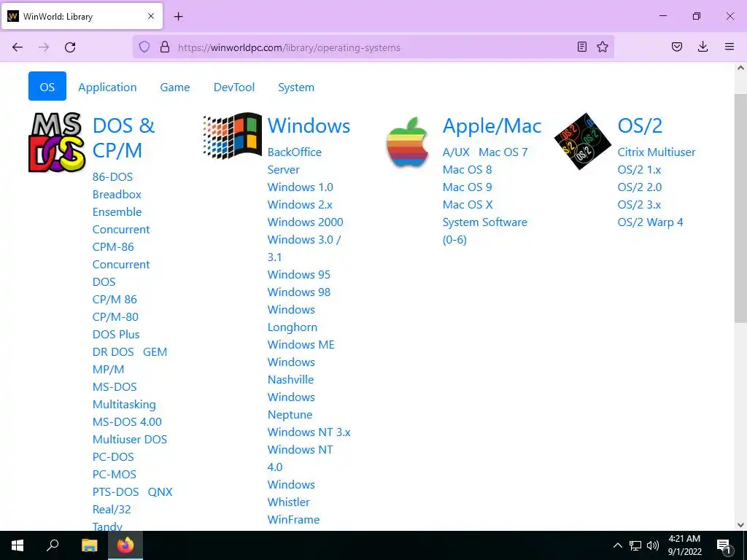
Task: Open the DOS & CP/M heading link
Action: pyautogui.click(x=123, y=138)
